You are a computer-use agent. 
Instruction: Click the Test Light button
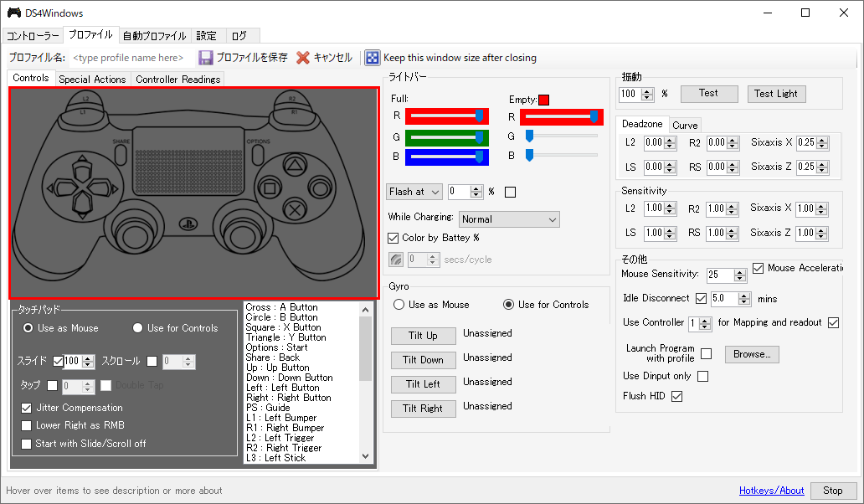[x=776, y=94]
